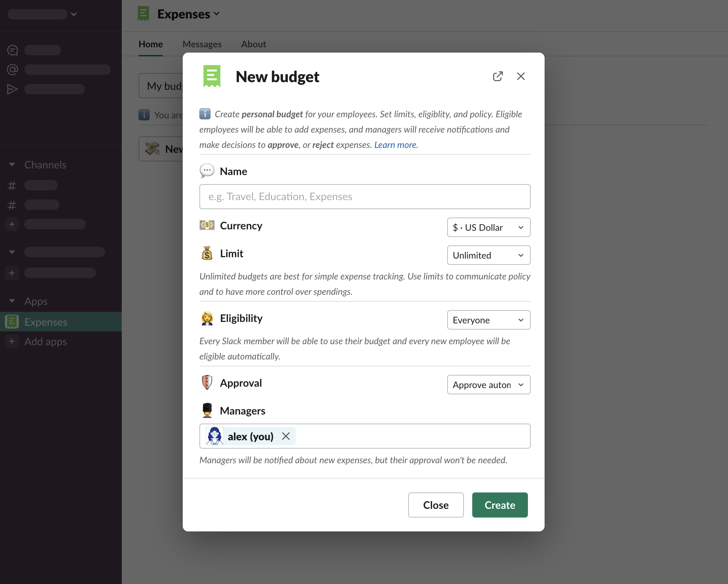Click the plus icon beside Add apps
Screen dimensions: 728x584
[12, 341]
